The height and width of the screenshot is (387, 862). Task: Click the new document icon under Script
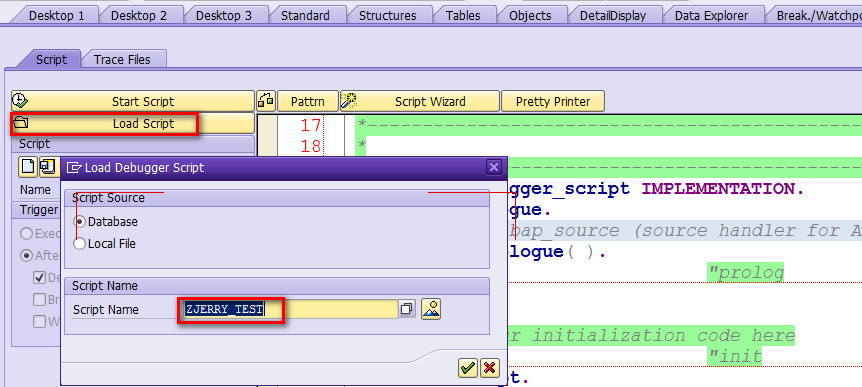[x=27, y=167]
